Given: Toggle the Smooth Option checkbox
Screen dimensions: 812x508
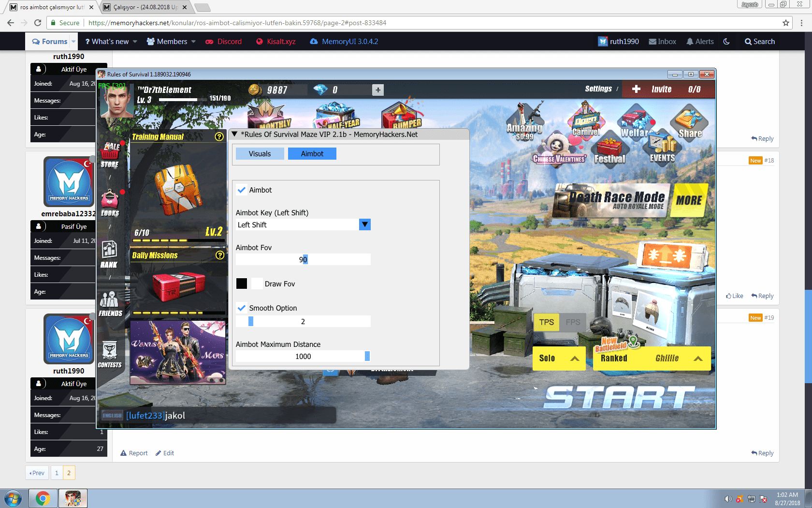Looking at the screenshot, I should point(241,308).
